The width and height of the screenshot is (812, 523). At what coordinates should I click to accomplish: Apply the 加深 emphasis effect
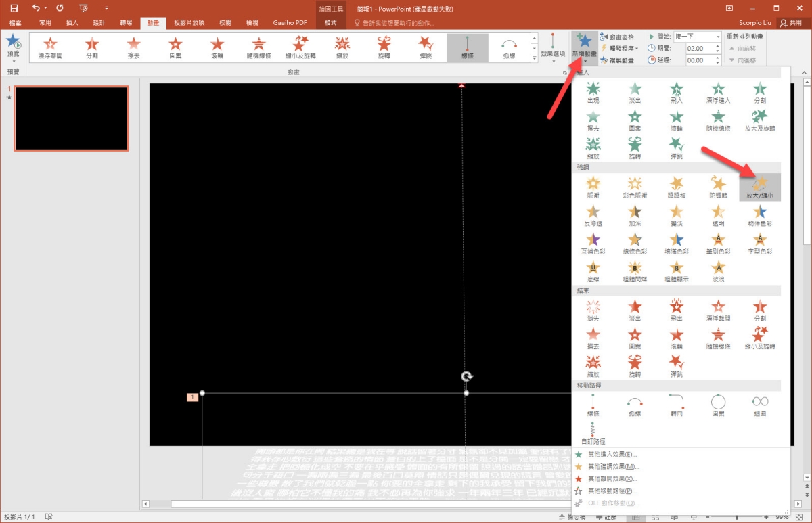click(635, 215)
